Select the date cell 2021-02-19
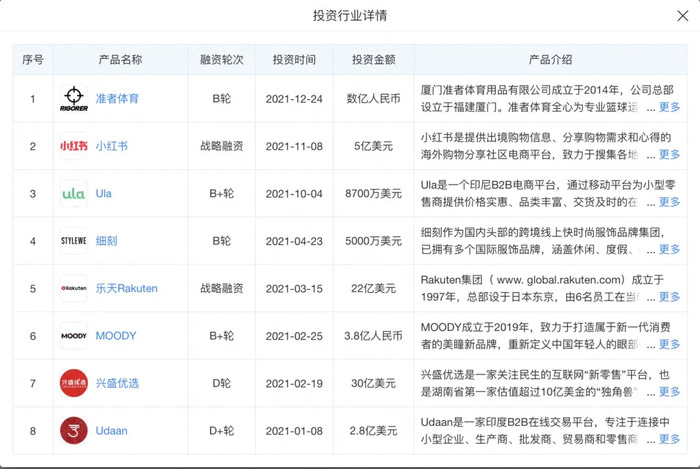Viewport: 700px width, 469px height. coord(294,383)
